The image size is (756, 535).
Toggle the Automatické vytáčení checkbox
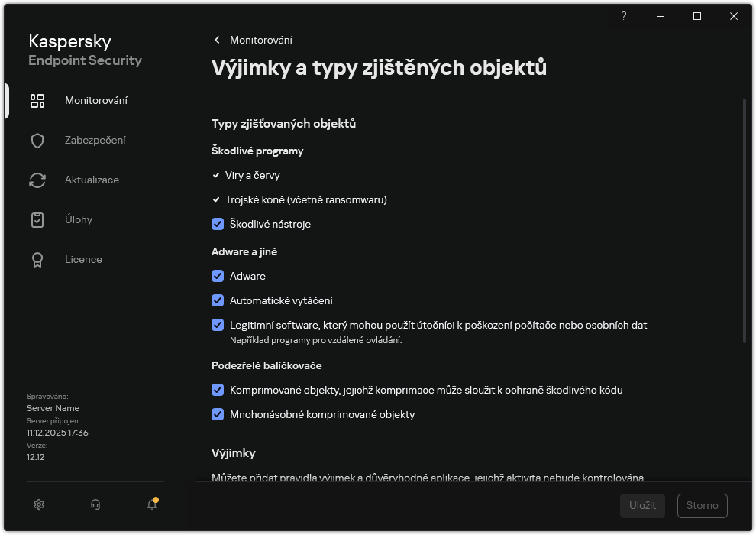tap(218, 300)
